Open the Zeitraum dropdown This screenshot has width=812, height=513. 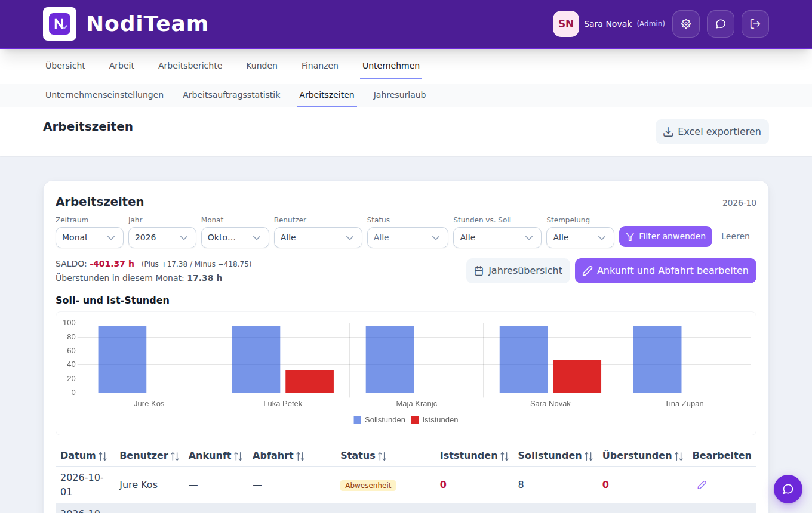click(89, 237)
